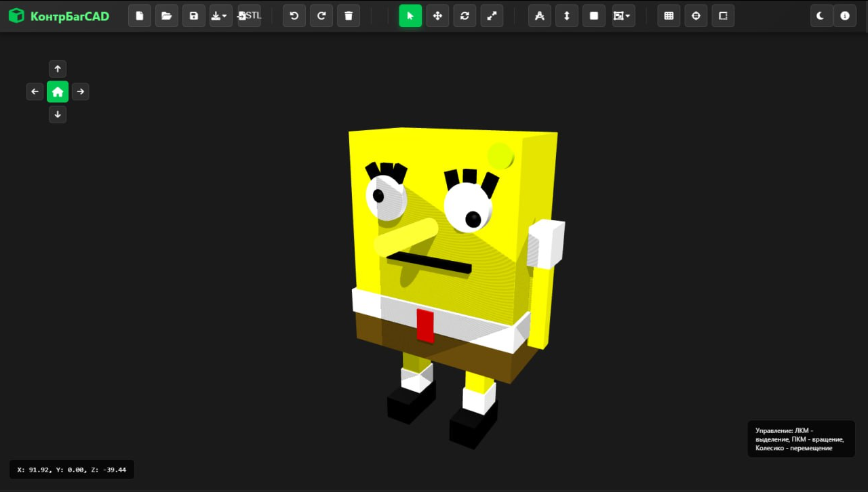Open the info panel
The height and width of the screenshot is (492, 868).
tap(845, 16)
